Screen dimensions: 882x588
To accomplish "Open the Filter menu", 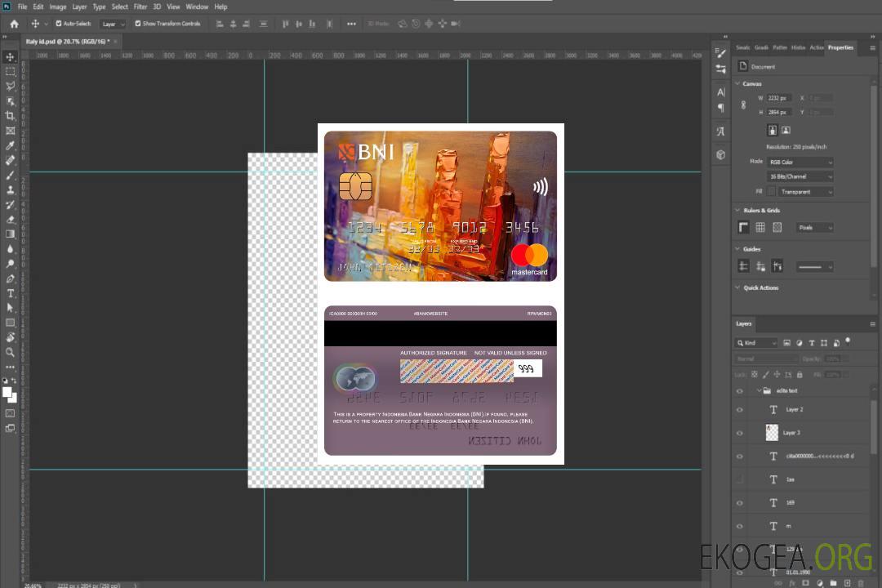I will point(140,7).
